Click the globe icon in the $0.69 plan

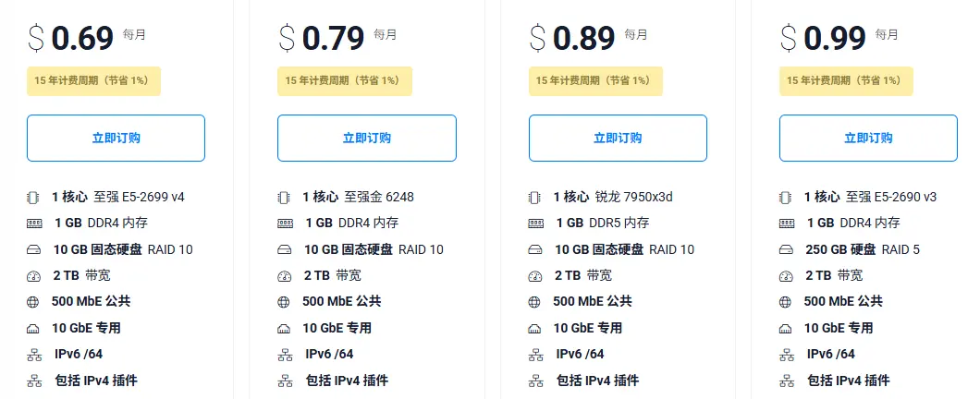coord(33,302)
